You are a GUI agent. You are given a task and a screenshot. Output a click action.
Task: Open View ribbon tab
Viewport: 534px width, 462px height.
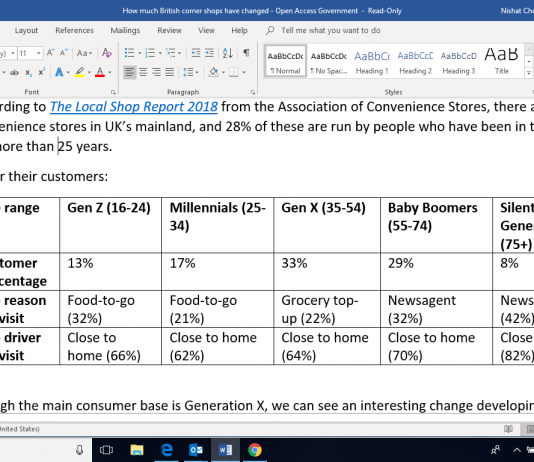point(206,31)
